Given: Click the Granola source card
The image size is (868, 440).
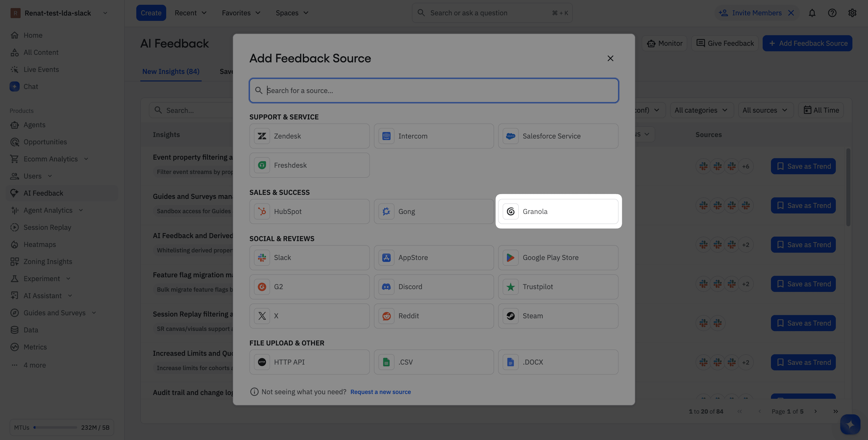Looking at the screenshot, I should tap(558, 212).
